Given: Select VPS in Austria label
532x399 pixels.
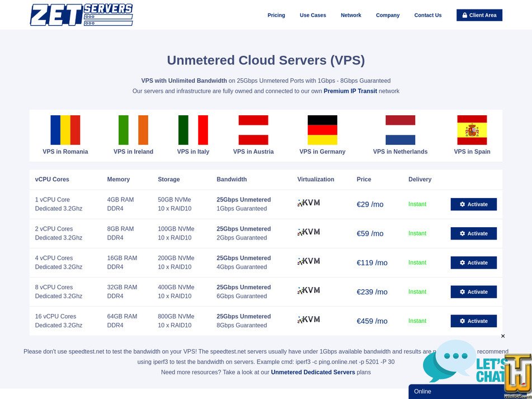Looking at the screenshot, I should tap(253, 152).
